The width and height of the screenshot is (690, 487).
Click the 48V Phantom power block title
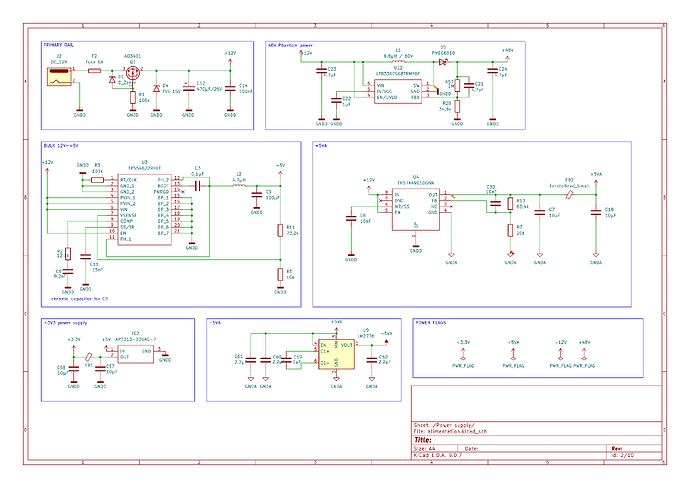[290, 45]
